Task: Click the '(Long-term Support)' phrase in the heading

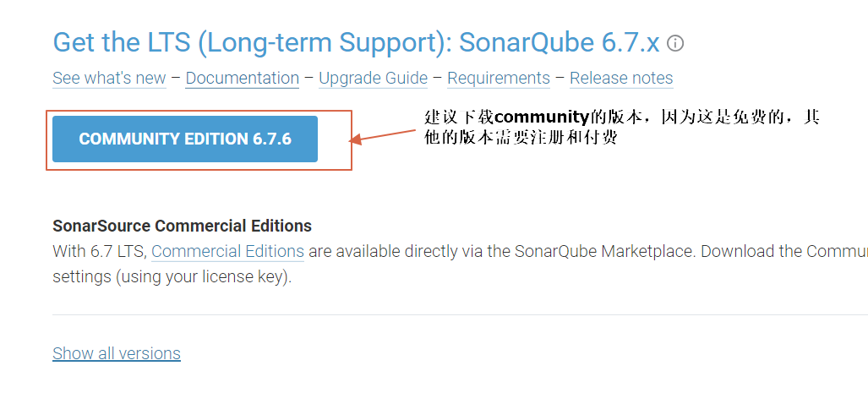Action: click(x=324, y=42)
